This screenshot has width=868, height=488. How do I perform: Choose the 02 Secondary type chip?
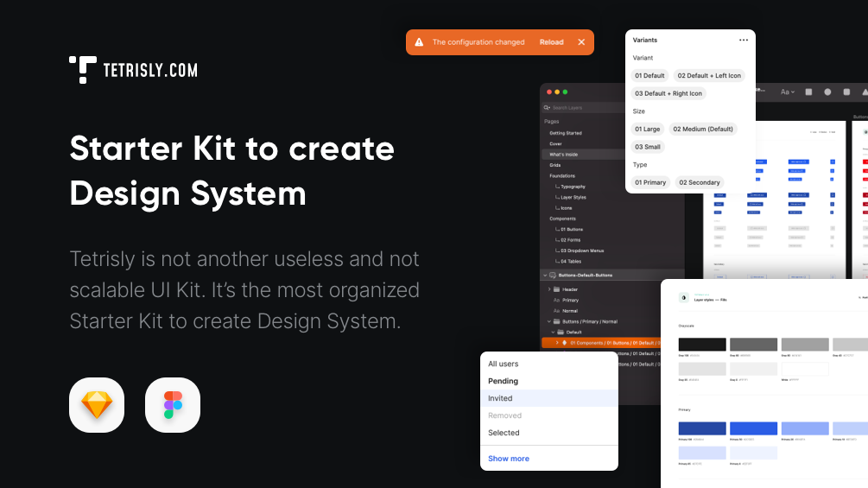tap(700, 182)
